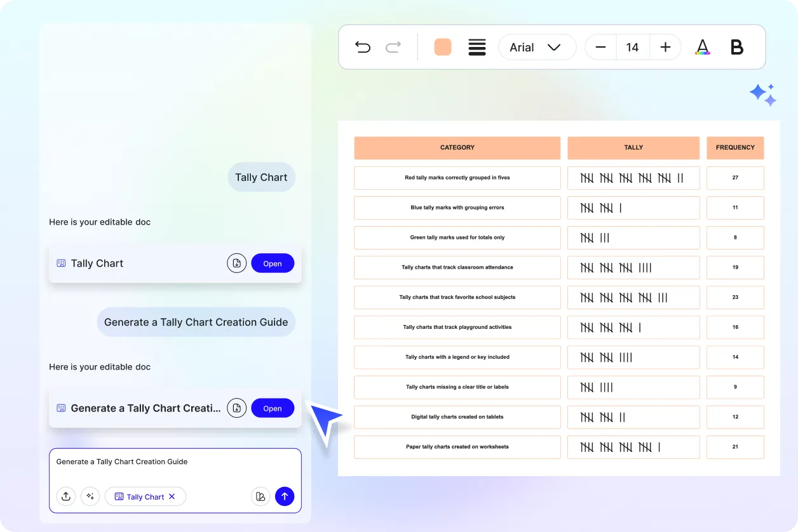This screenshot has width=798, height=532.
Task: Select the peach highlight color swatch
Action: pyautogui.click(x=442, y=46)
